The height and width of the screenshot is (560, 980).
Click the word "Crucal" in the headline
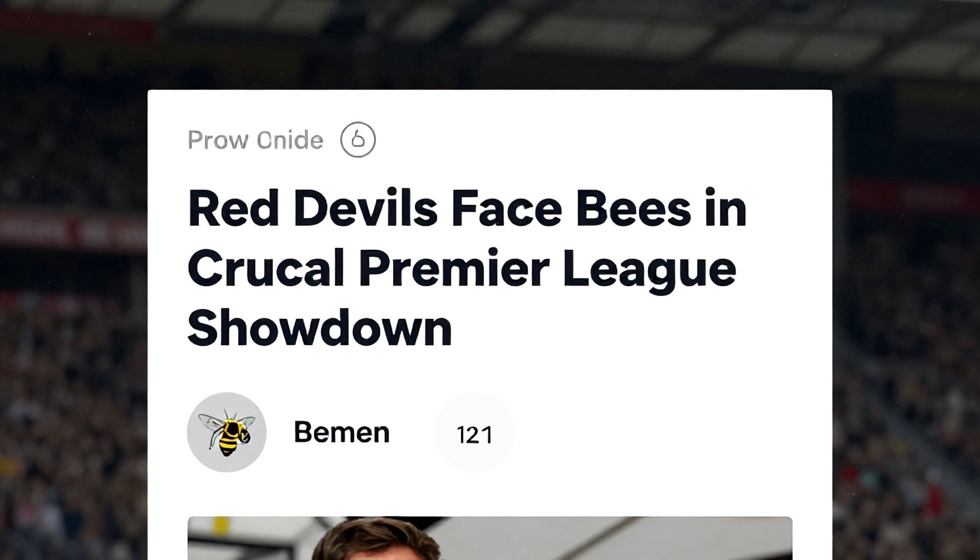(266, 269)
